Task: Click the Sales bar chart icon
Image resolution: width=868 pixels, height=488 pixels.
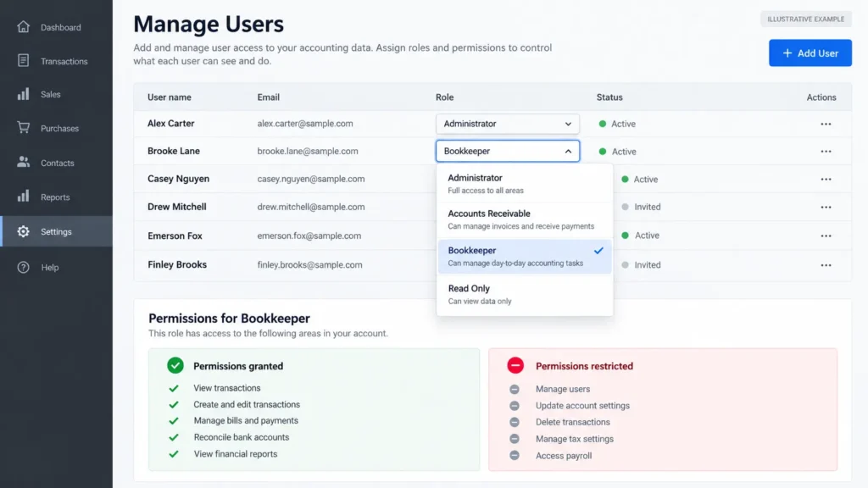Action: pyautogui.click(x=23, y=94)
